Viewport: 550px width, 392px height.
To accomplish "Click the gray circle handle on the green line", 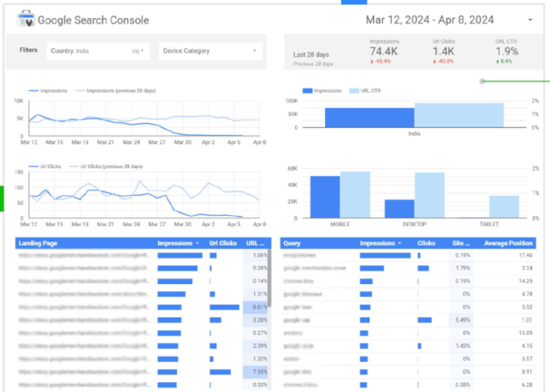I will click(482, 81).
